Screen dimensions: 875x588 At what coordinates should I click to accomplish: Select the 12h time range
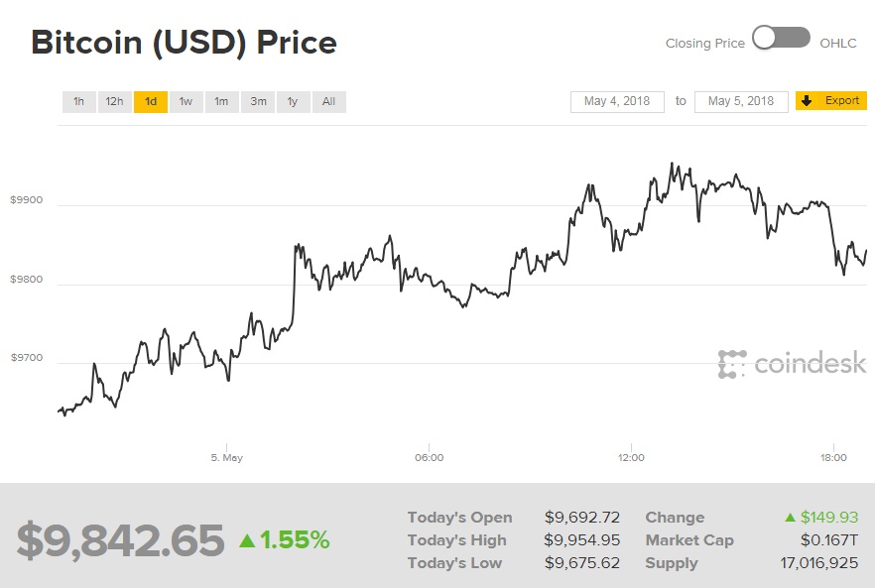point(114,101)
